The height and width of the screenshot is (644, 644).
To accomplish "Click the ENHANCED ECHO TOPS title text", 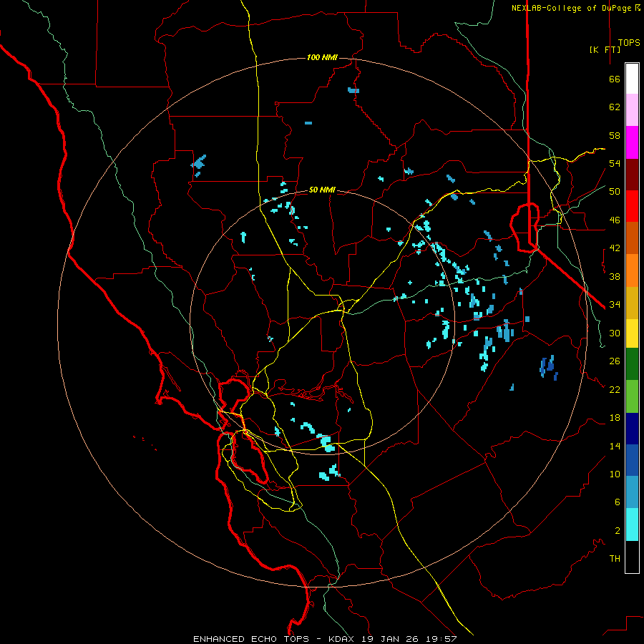I will [251, 639].
